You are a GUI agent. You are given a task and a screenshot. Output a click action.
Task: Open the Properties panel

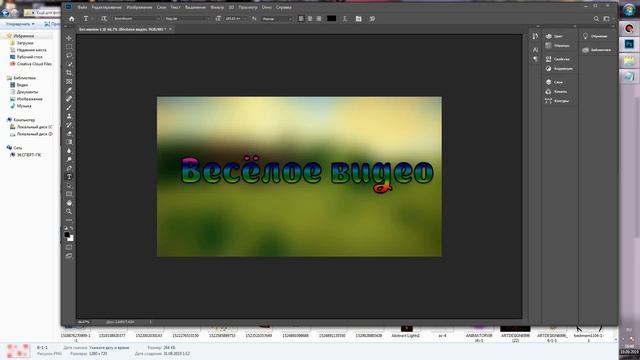(558, 59)
